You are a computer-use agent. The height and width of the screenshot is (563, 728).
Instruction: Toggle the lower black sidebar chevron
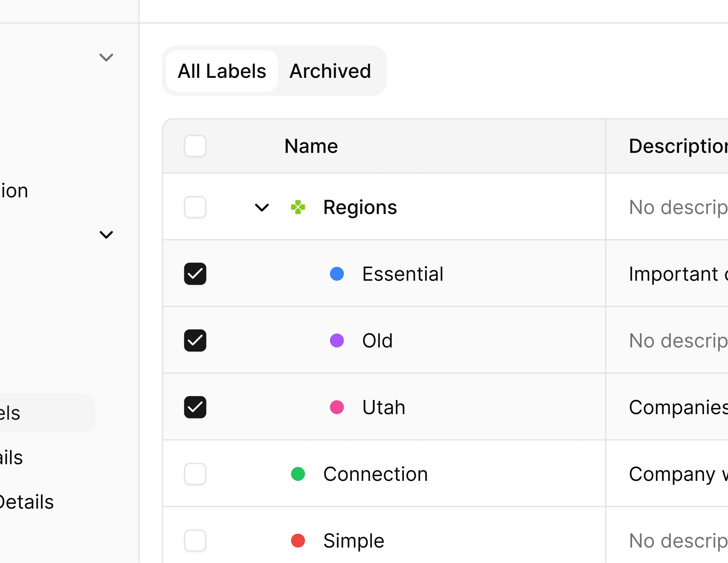click(106, 235)
